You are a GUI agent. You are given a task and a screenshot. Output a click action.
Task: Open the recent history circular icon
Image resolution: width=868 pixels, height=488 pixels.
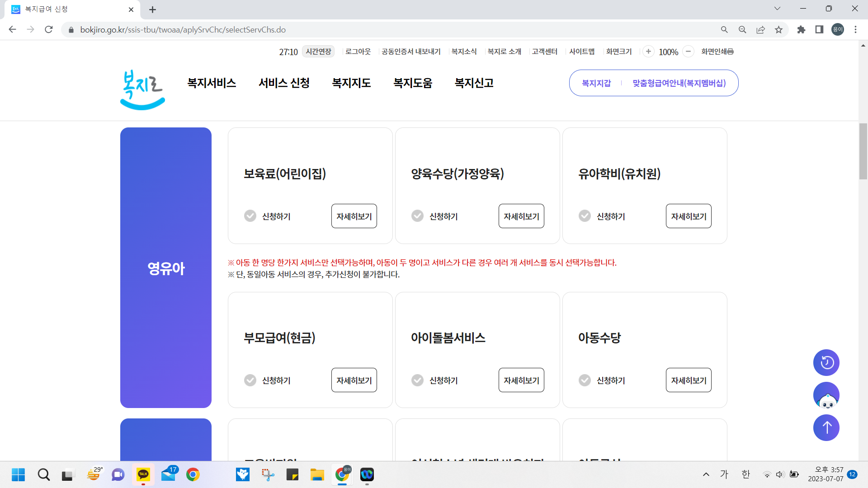pyautogui.click(x=826, y=362)
